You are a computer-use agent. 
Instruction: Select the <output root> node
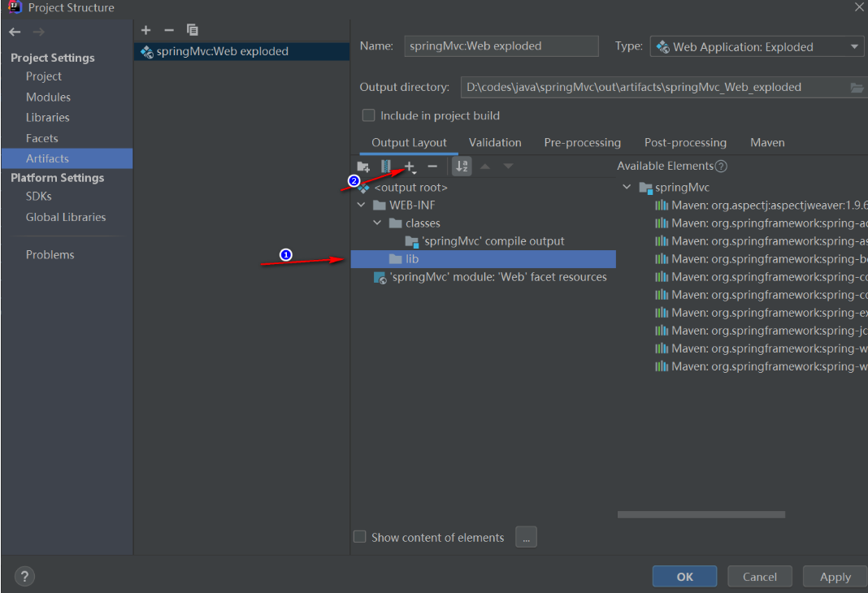pyautogui.click(x=410, y=188)
